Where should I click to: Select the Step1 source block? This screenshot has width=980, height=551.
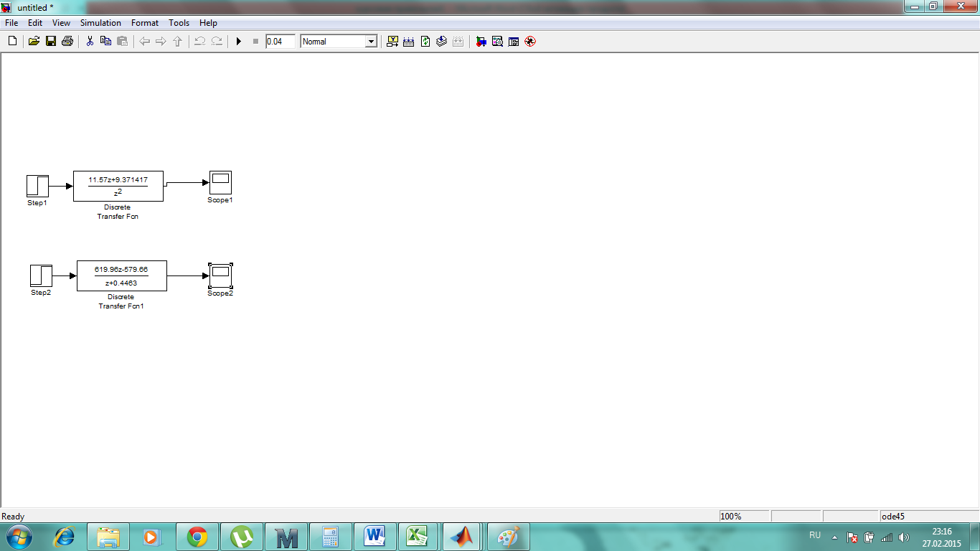pyautogui.click(x=37, y=186)
